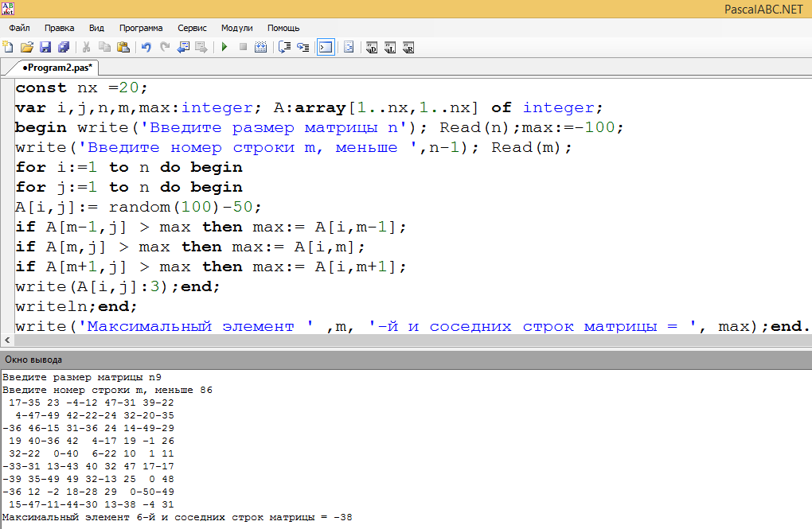The width and height of the screenshot is (812, 529).
Task: Open the Помощь menu
Action: (x=283, y=28)
